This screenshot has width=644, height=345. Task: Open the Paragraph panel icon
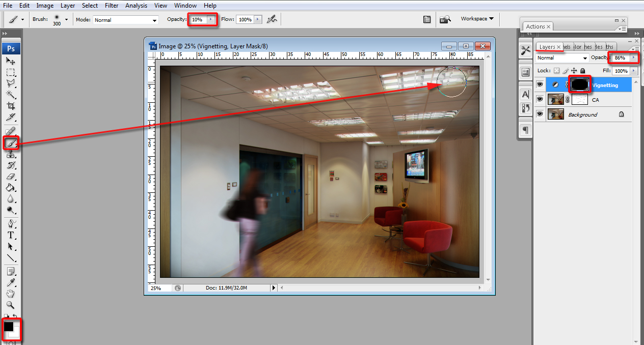525,130
